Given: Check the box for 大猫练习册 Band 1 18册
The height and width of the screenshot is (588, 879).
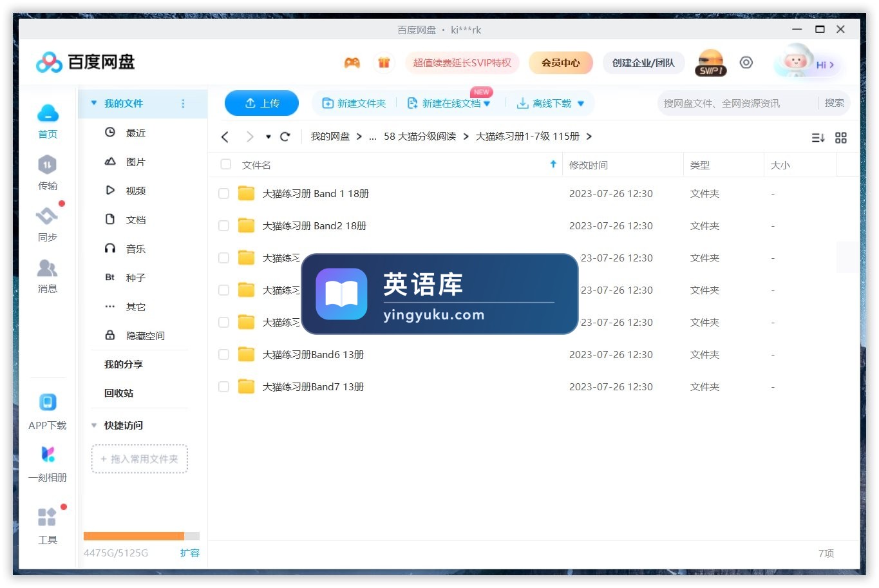Looking at the screenshot, I should (x=223, y=193).
